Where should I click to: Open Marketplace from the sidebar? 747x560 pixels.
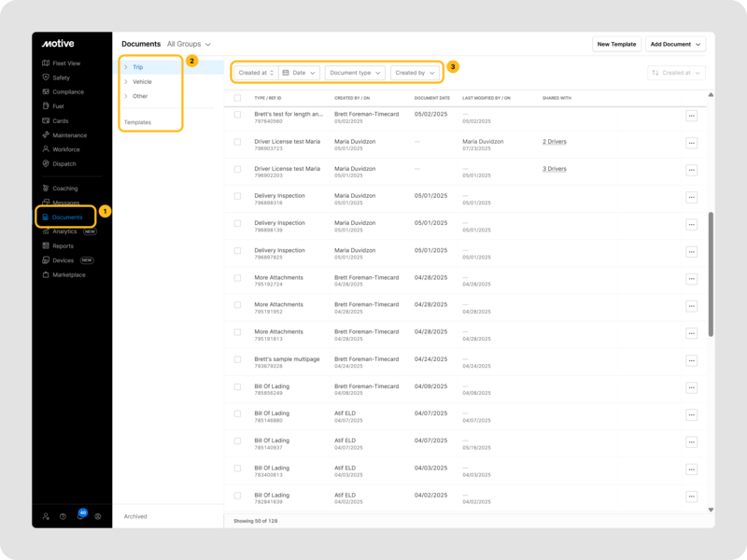click(x=68, y=274)
